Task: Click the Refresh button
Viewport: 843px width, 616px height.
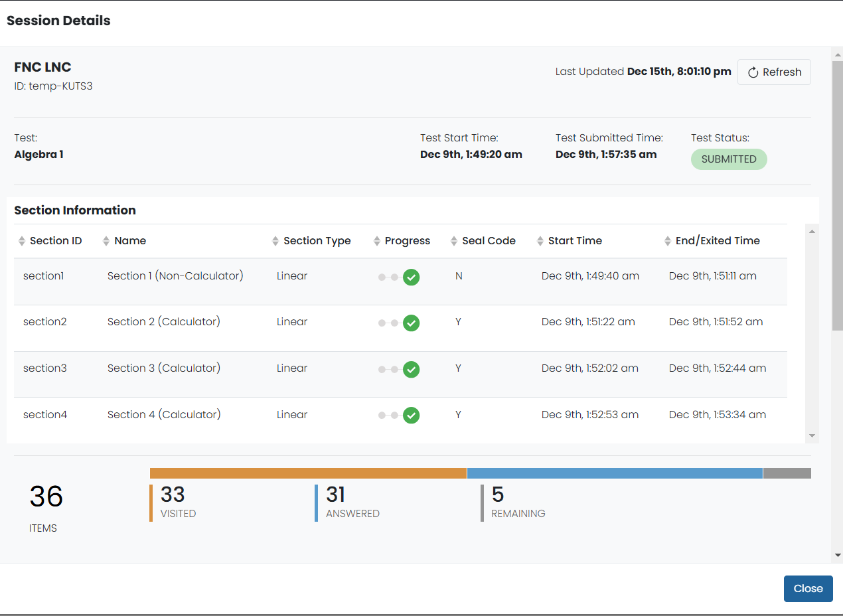Action: pos(774,72)
